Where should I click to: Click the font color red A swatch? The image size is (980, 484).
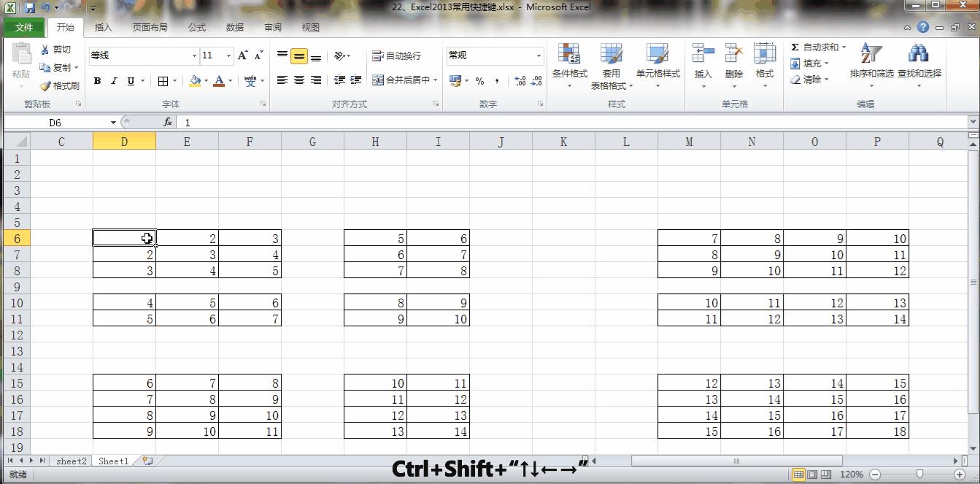coord(219,81)
